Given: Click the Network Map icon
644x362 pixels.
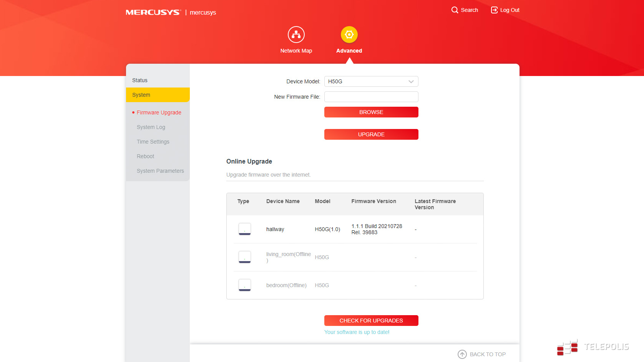Looking at the screenshot, I should [296, 35].
